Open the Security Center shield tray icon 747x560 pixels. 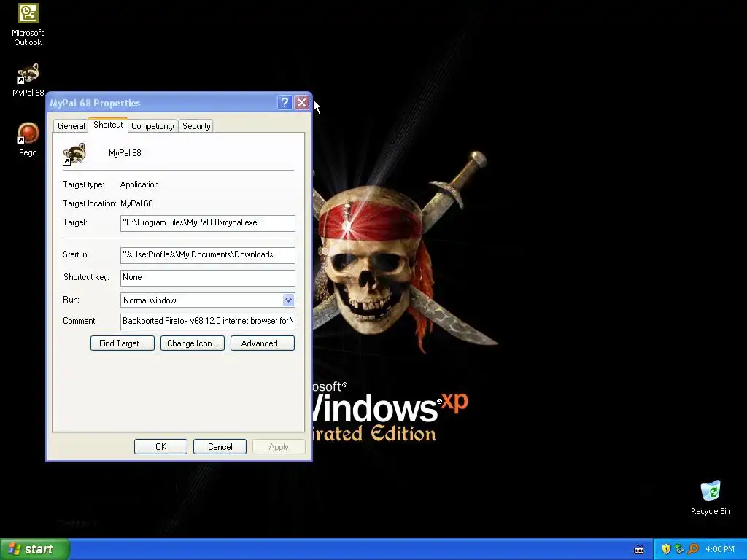pyautogui.click(x=666, y=549)
